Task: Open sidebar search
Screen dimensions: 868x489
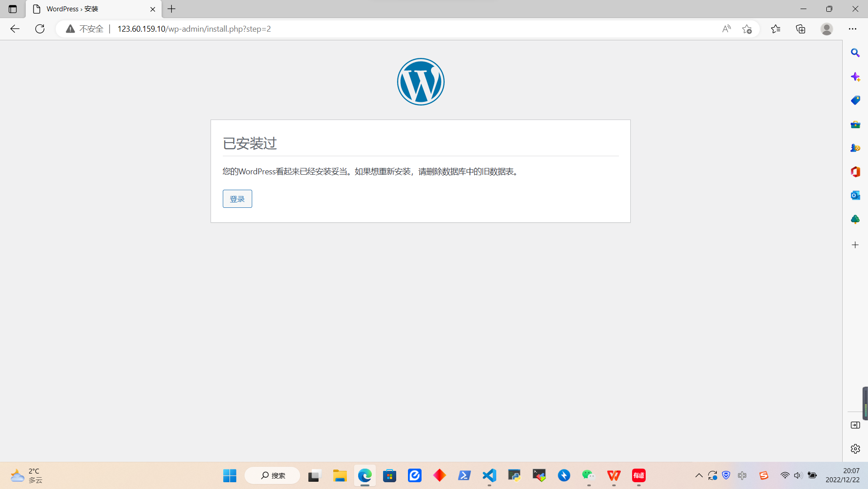Action: (x=855, y=53)
